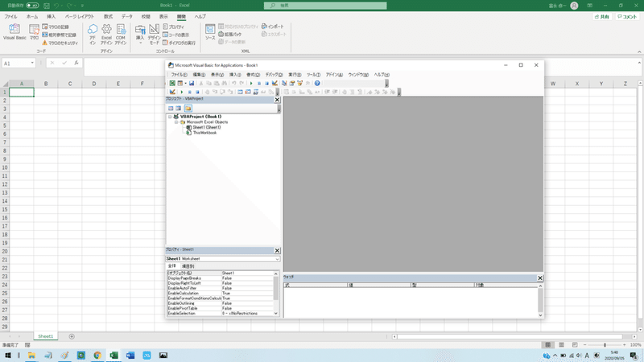Screen dimensions: 644x362
Task: Click プロパティ in the Controls group
Action: coord(173,27)
